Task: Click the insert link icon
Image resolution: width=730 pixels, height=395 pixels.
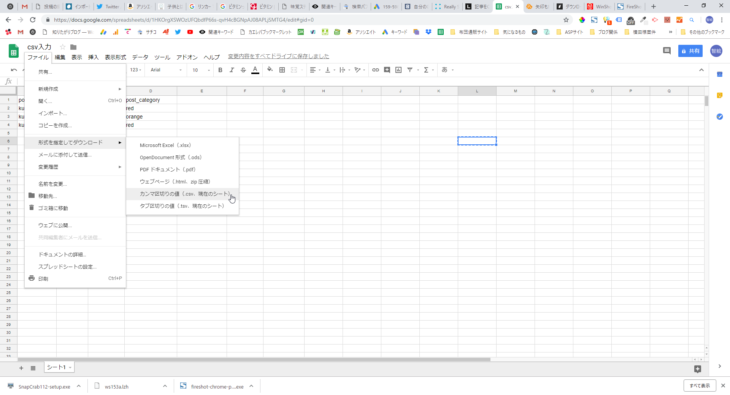Action: point(375,70)
